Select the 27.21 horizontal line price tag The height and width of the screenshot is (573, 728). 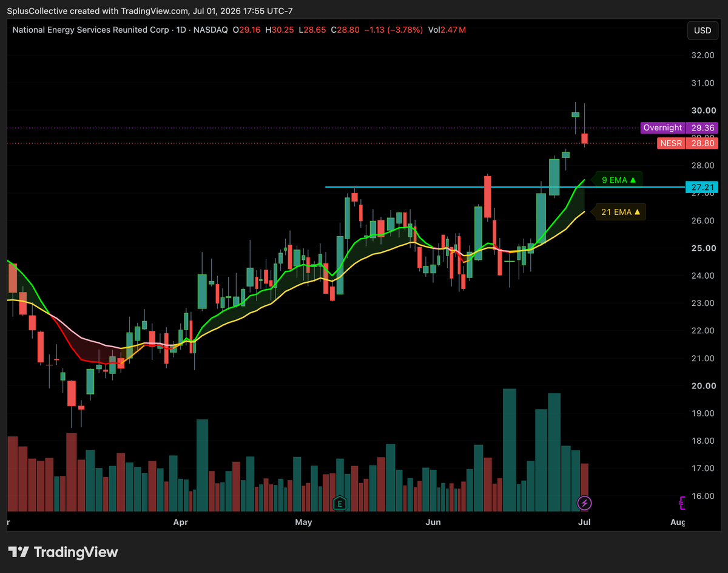[x=702, y=187]
